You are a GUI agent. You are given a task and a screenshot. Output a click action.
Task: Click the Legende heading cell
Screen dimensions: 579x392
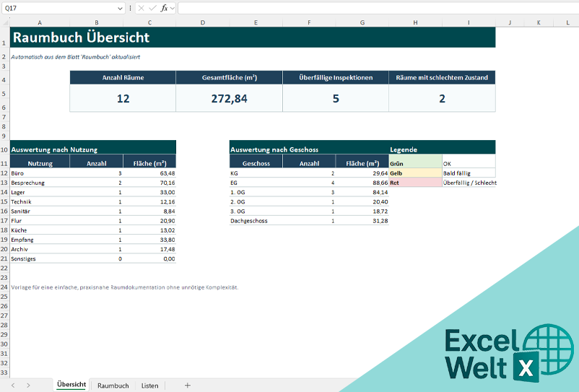click(404, 149)
